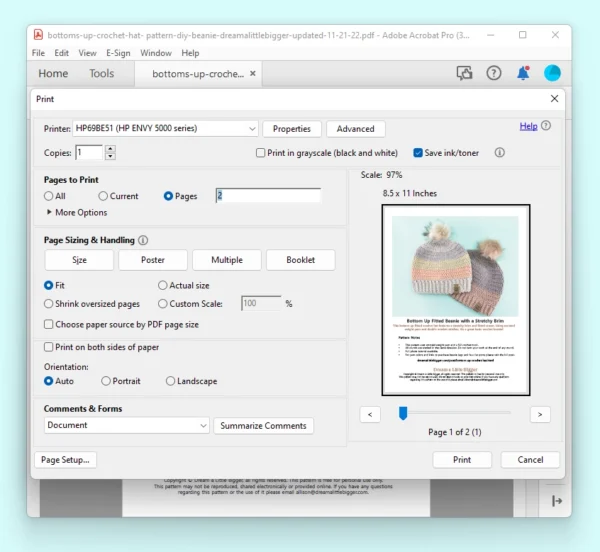Open the File menu
This screenshot has height=552, width=600.
point(38,53)
